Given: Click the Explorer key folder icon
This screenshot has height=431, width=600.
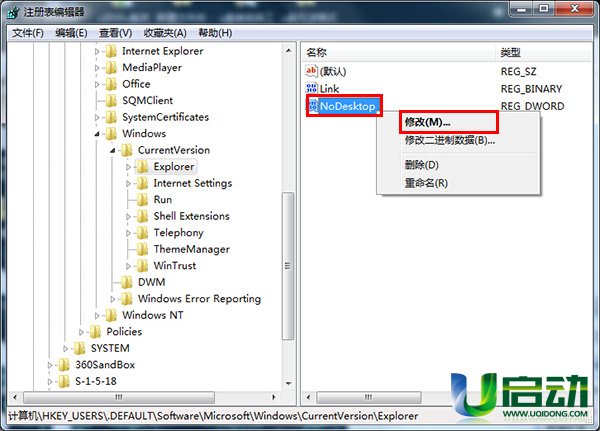Looking at the screenshot, I should (x=142, y=167).
